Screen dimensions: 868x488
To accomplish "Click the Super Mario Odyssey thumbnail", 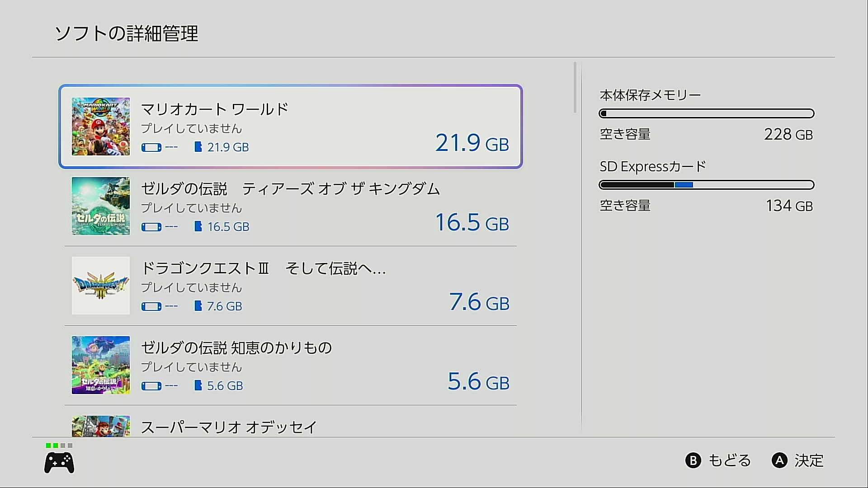I will [101, 426].
